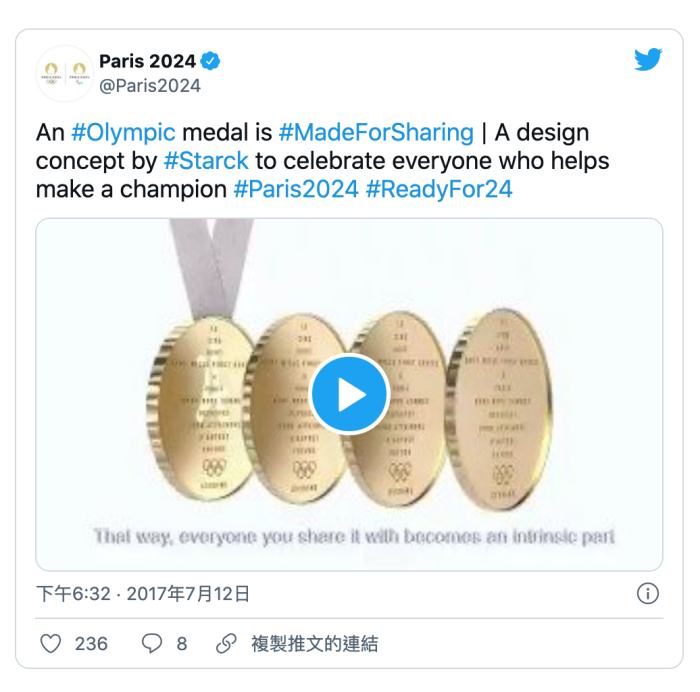Click the 236 likes count

(x=91, y=644)
